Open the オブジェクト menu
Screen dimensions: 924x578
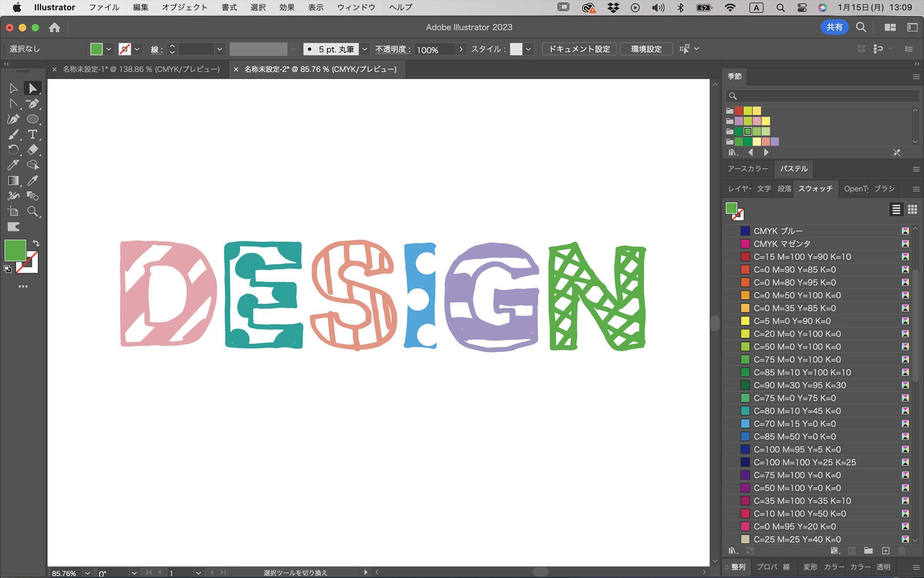(x=184, y=7)
